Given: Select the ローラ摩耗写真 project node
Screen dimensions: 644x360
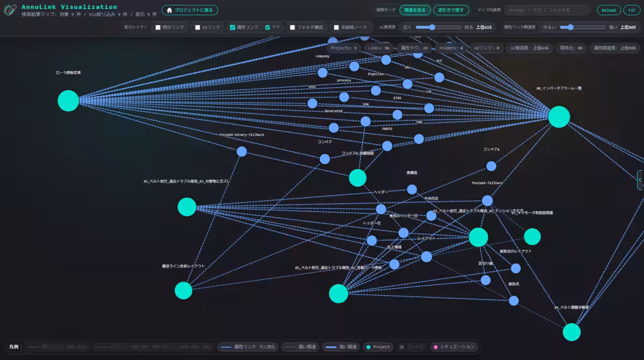Looking at the screenshot, I should (x=68, y=100).
